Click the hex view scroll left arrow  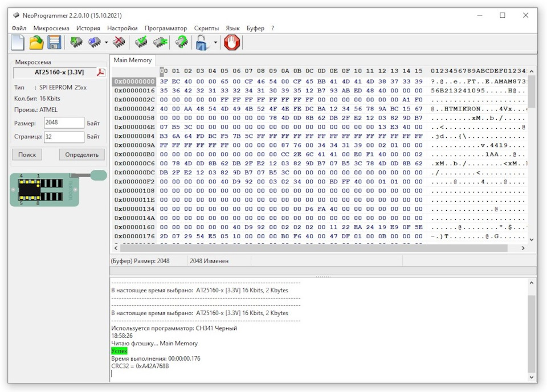tap(116, 248)
